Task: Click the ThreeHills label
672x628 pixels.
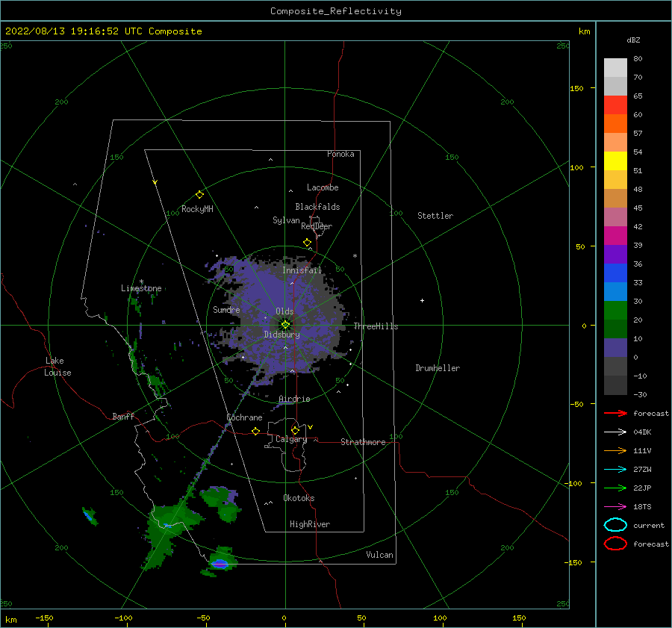Action: (376, 326)
